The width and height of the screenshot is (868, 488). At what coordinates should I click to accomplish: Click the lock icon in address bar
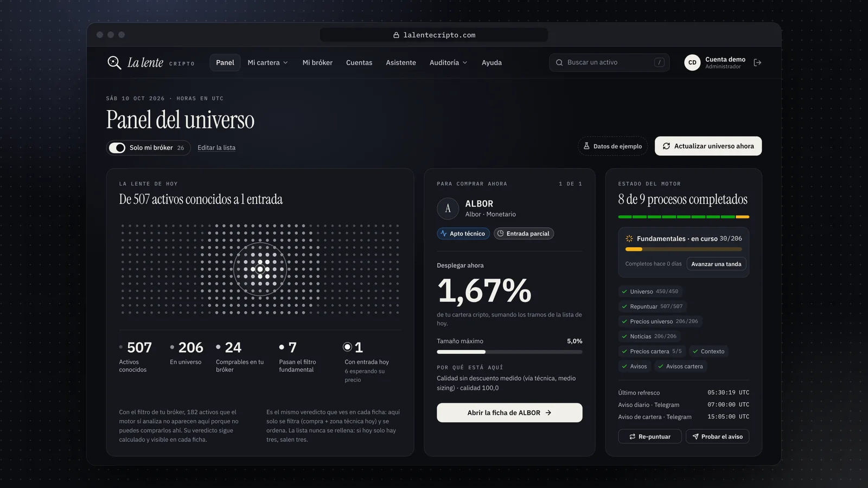pyautogui.click(x=396, y=35)
